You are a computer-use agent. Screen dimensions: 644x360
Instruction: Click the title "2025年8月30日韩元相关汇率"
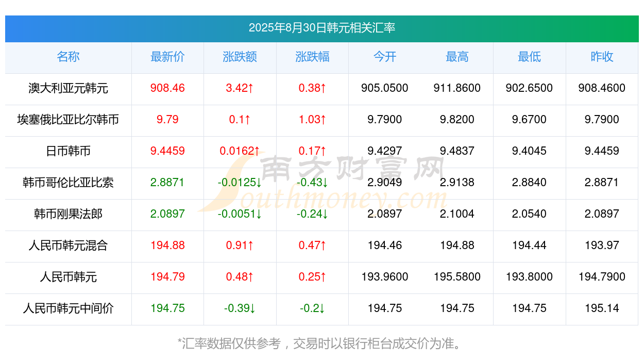pos(322,28)
